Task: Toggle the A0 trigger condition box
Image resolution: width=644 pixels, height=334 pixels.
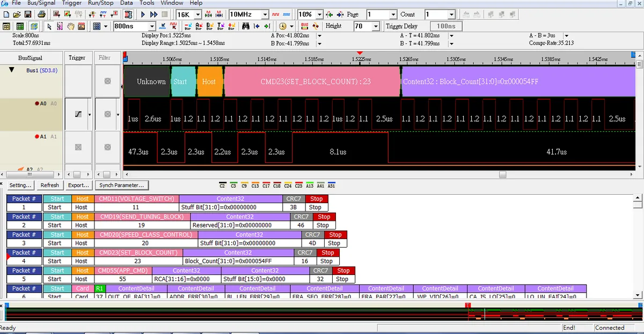Action: click(x=78, y=114)
